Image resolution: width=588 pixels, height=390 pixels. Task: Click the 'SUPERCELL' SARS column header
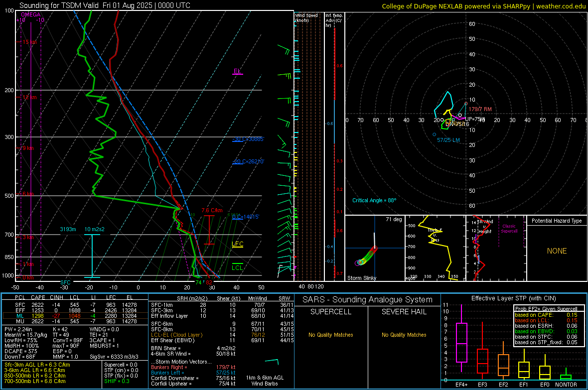tap(331, 312)
